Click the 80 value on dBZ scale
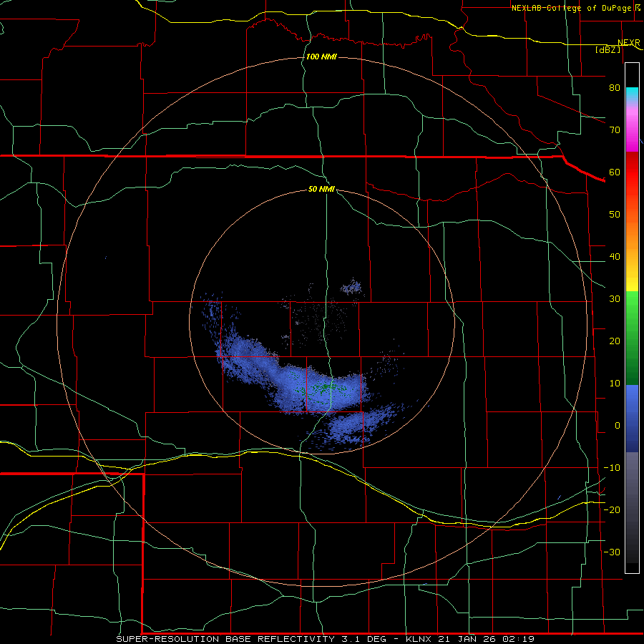The height and width of the screenshot is (644, 644). [615, 88]
